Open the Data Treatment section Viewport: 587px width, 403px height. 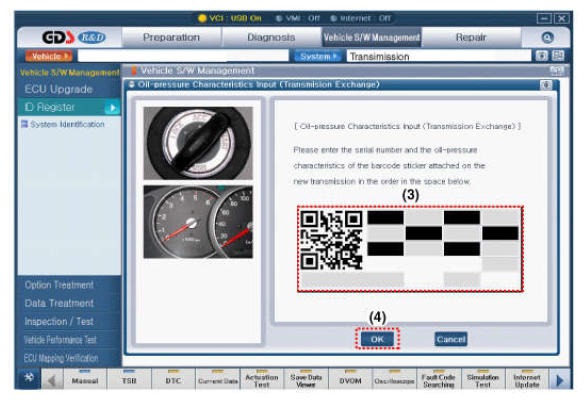coord(69,303)
